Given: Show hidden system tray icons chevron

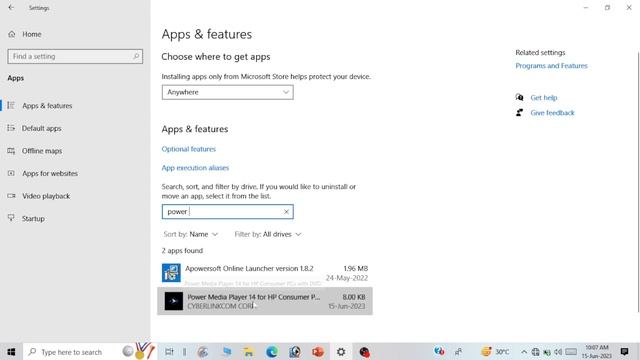Looking at the screenshot, I should [x=524, y=352].
